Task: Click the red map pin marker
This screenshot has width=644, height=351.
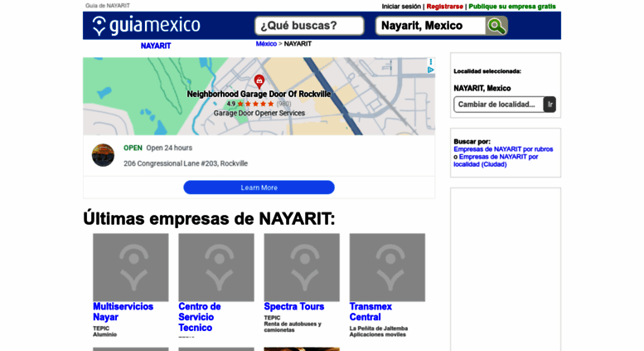Action: point(259,81)
